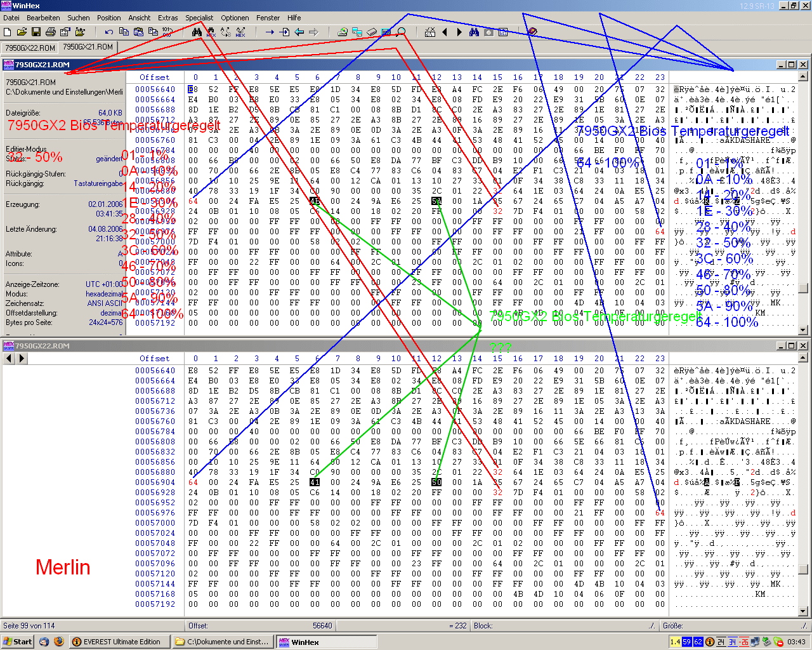Click the black left triangle toolbar icon
812x650 pixels.
(445, 32)
